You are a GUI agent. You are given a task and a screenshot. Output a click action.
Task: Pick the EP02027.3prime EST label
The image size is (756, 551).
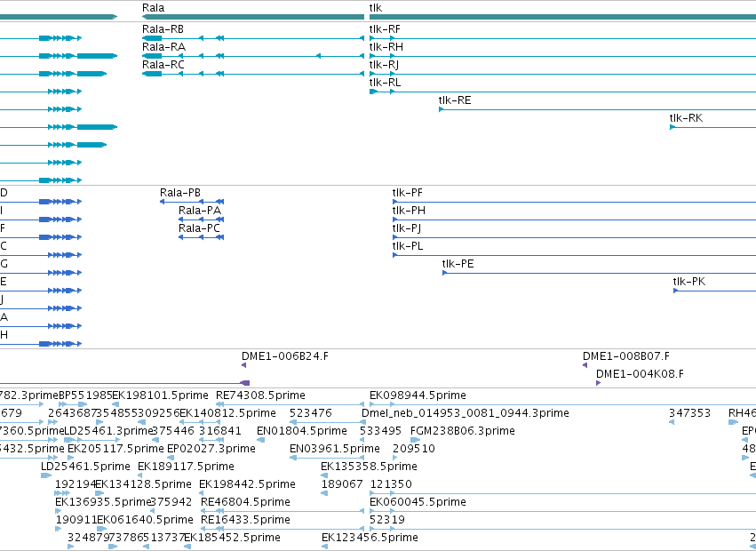coord(211,449)
